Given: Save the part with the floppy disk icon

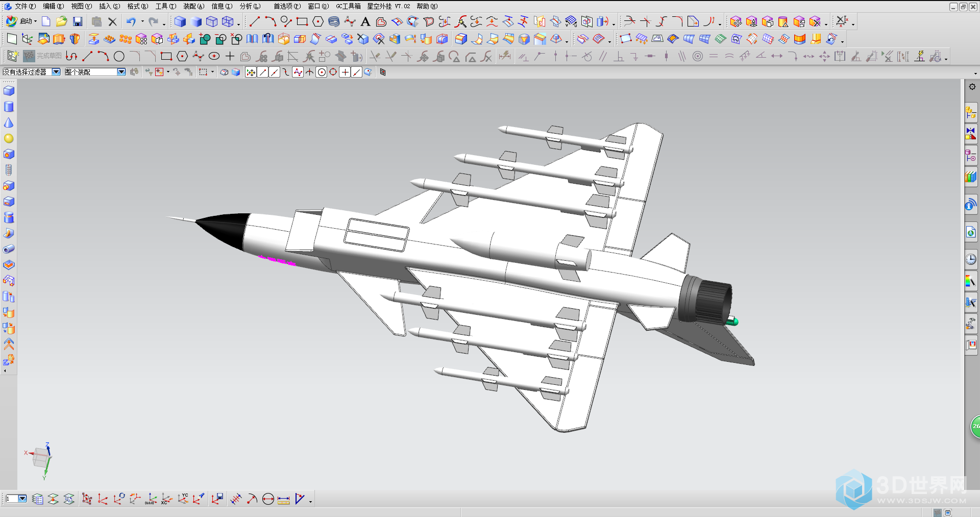Looking at the screenshot, I should coord(78,21).
